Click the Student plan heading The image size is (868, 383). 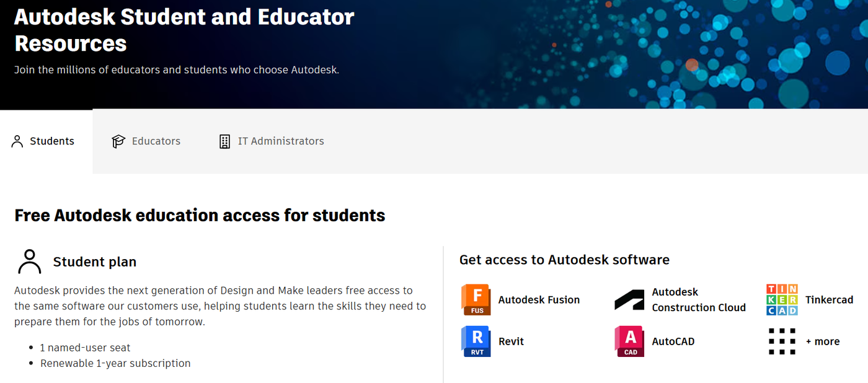tap(95, 262)
